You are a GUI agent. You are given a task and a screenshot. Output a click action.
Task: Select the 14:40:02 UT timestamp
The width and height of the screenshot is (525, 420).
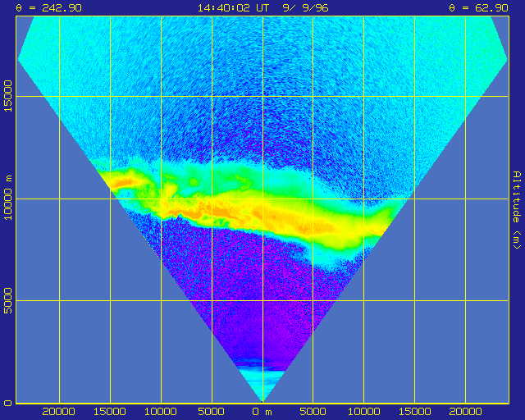(233, 7)
